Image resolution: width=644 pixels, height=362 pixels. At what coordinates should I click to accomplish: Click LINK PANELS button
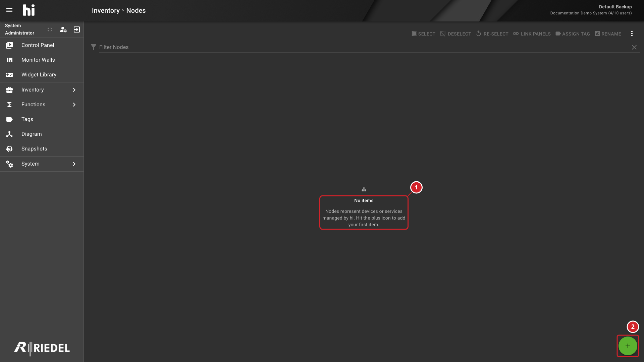532,34
